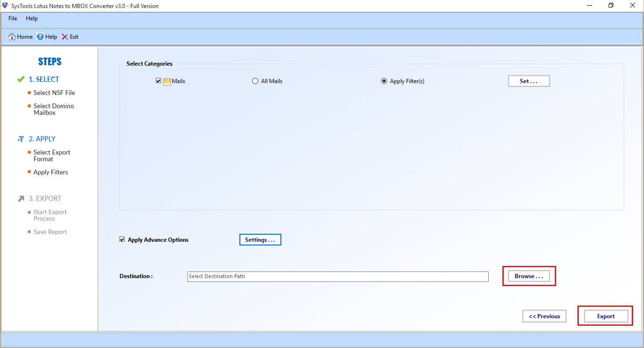The height and width of the screenshot is (348, 644).
Task: Click the SysTools app icon in title bar
Action: tap(5, 6)
